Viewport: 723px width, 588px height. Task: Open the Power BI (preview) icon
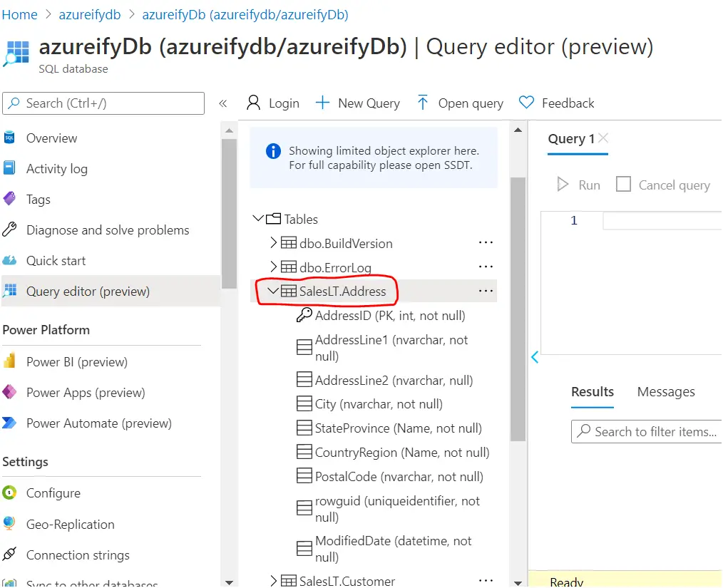9,361
